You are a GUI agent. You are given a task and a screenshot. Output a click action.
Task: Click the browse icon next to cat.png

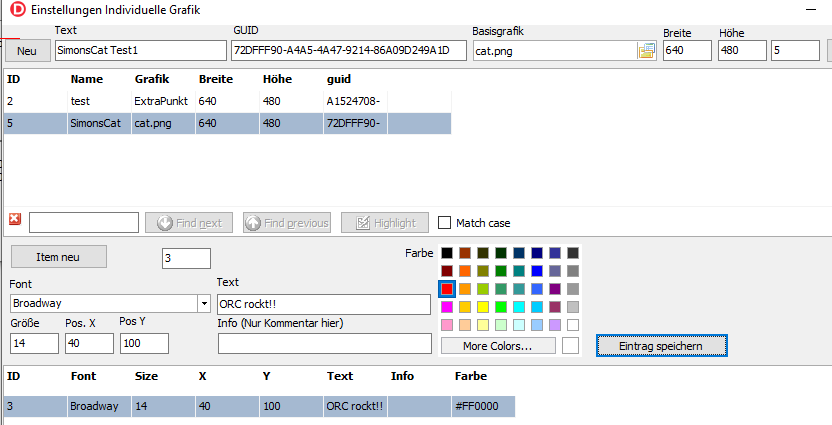click(x=645, y=51)
